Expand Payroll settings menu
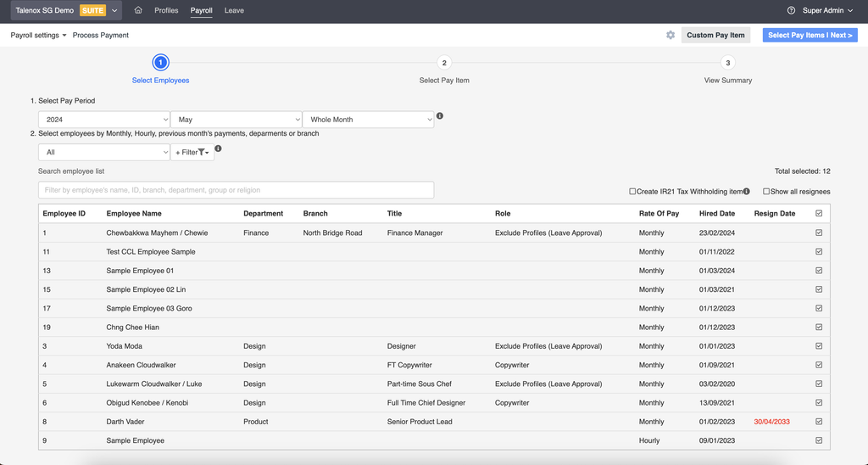 [38, 35]
